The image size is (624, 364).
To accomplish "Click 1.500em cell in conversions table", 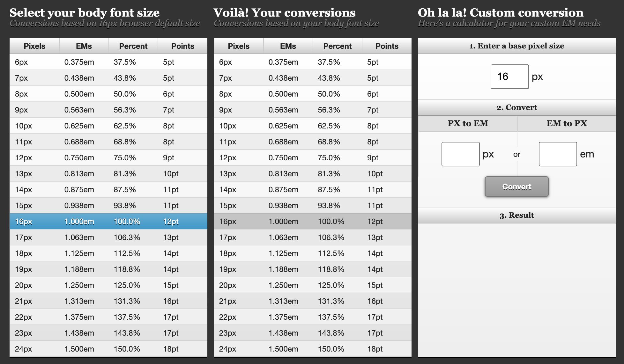I will (x=283, y=349).
